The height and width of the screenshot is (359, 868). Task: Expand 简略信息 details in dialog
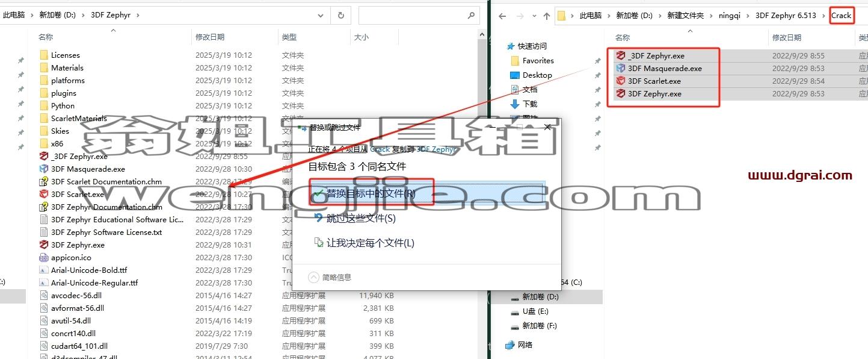click(330, 277)
